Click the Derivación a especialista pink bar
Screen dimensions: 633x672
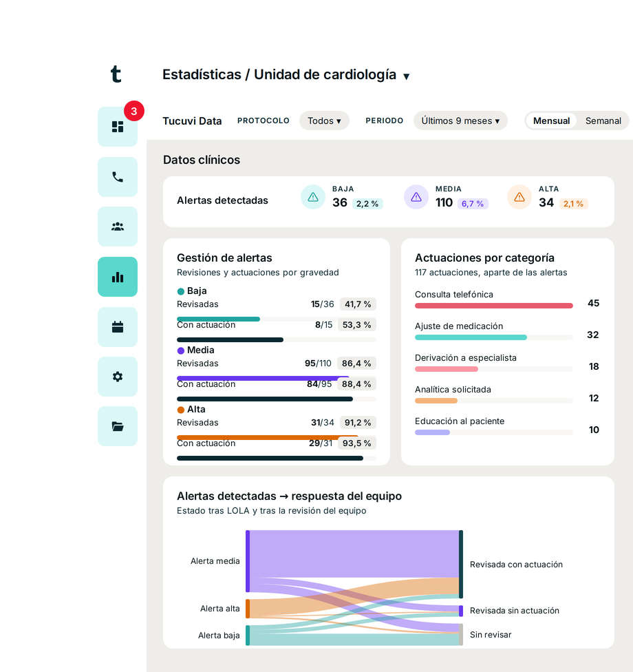447,369
